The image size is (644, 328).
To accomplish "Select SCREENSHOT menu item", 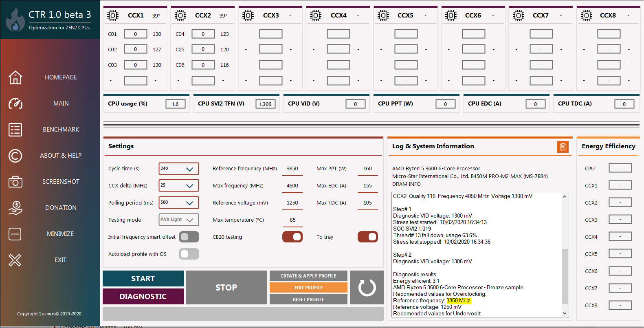I will pos(61,182).
